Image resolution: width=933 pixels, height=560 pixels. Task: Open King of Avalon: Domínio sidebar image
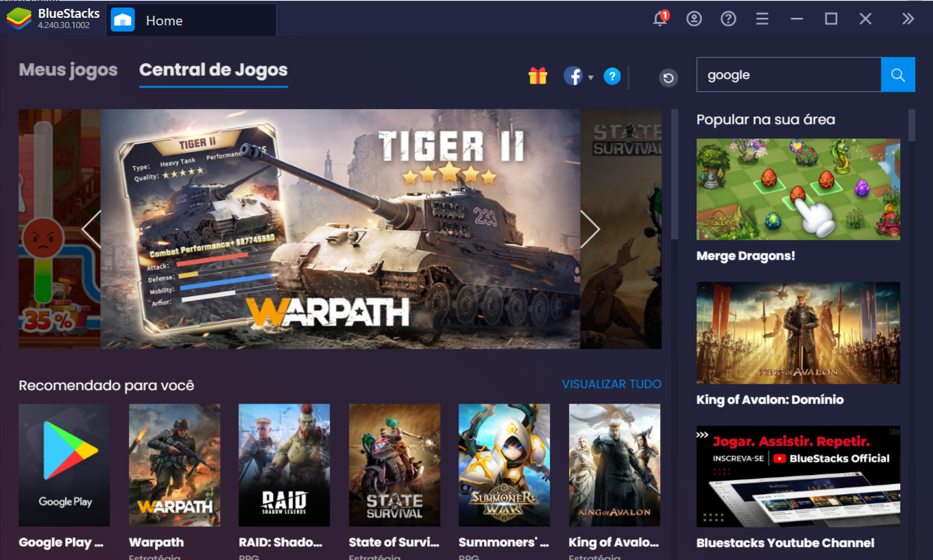click(799, 333)
